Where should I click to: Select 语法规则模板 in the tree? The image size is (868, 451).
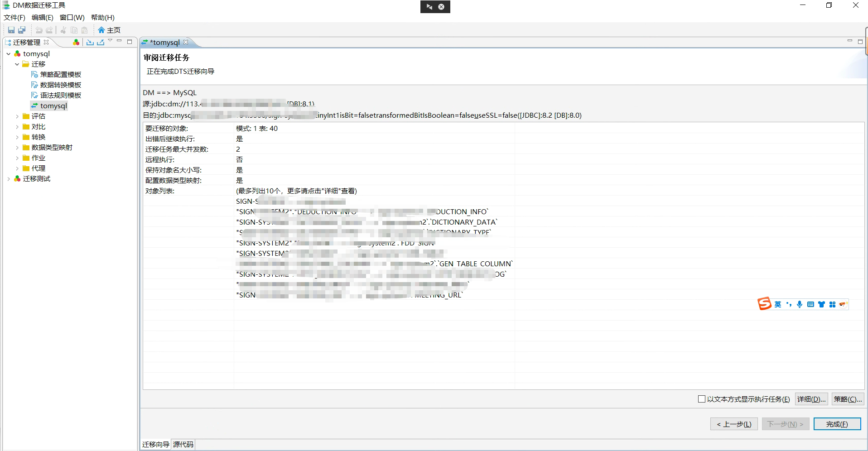point(61,96)
